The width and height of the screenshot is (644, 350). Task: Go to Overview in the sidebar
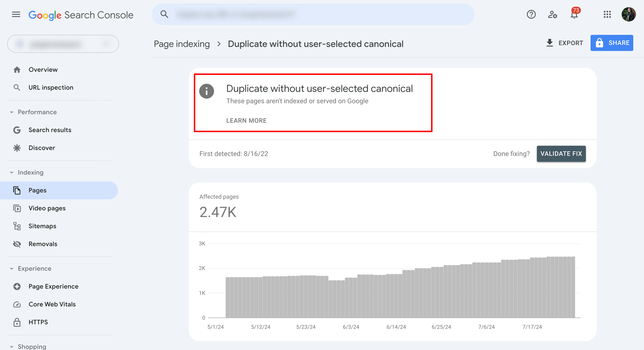coord(43,70)
